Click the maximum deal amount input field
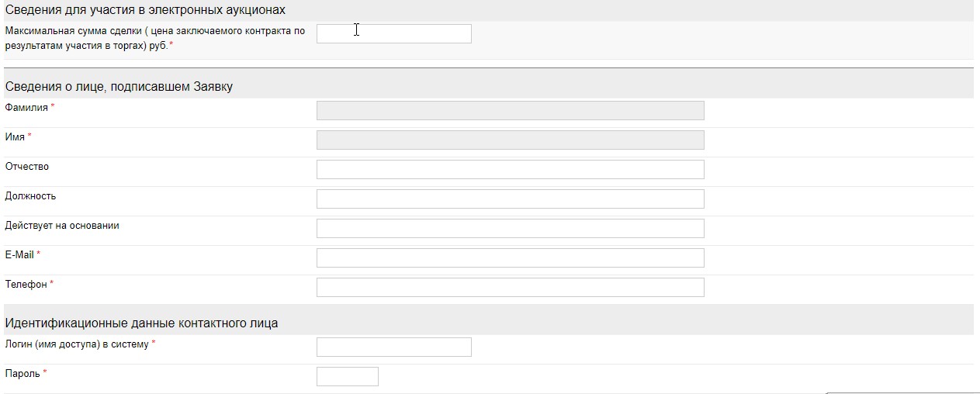Image resolution: width=980 pixels, height=394 pixels. [393, 33]
